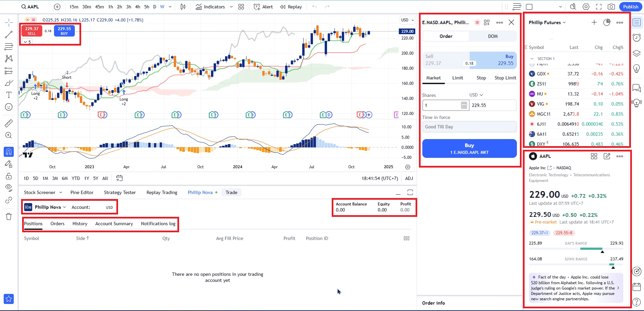Switch to 15m interval

[74, 7]
